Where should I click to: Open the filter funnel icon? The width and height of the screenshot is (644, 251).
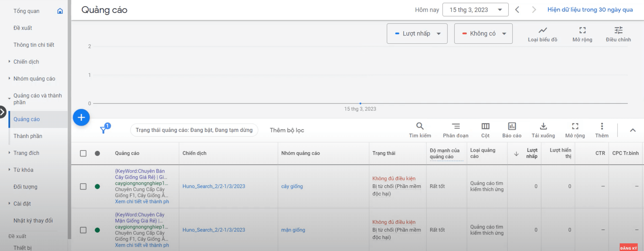pyautogui.click(x=103, y=130)
